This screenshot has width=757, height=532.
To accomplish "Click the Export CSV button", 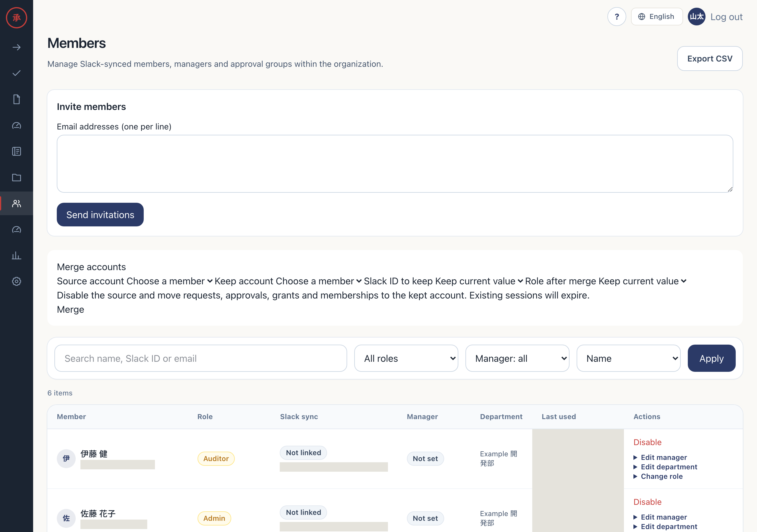I will click(x=709, y=59).
